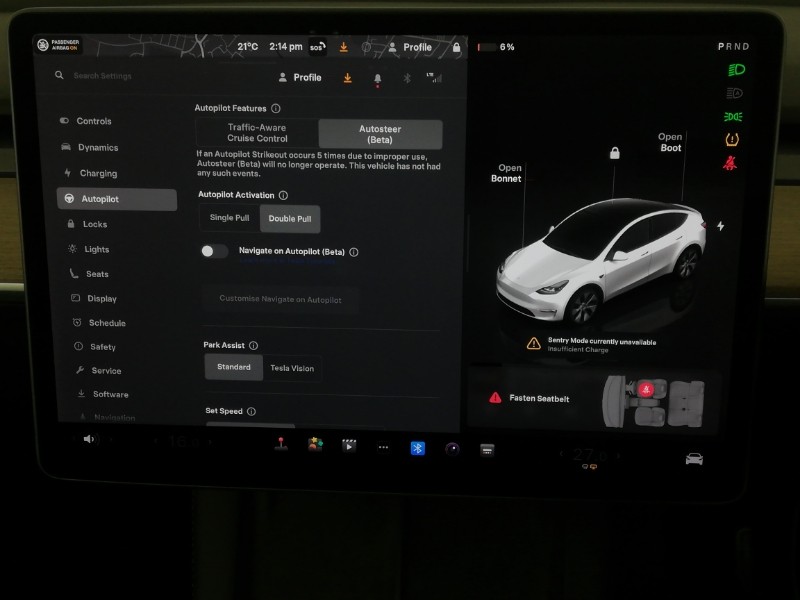The image size is (800, 600).
Task: Choose Double Pull activation
Action: pos(290,219)
